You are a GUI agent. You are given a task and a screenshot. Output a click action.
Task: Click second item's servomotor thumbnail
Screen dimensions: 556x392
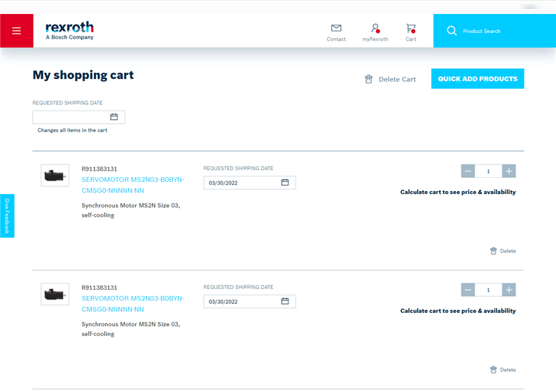click(x=55, y=294)
